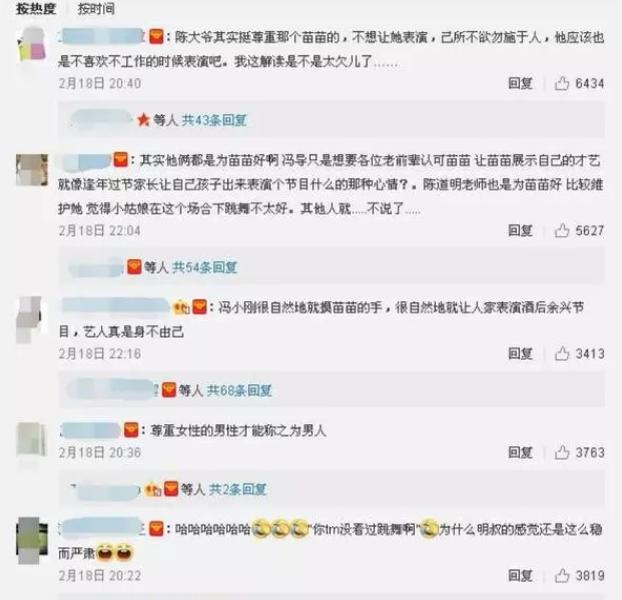Viewport: 622px width, 600px height.
Task: Click 回复 on the 22:16 comment
Action: (520, 354)
